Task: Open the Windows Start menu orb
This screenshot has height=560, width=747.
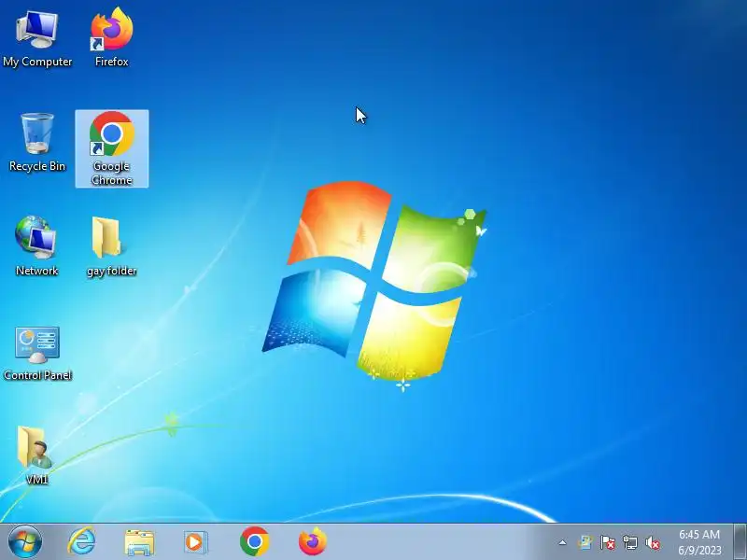Action: click(x=25, y=542)
